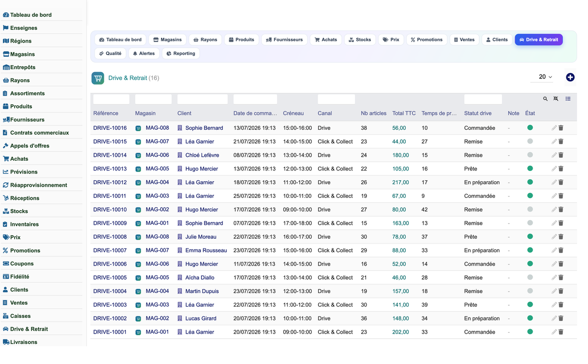This screenshot has height=364, width=588.
Task: Sort by the Total TTC column header
Action: (x=404, y=113)
